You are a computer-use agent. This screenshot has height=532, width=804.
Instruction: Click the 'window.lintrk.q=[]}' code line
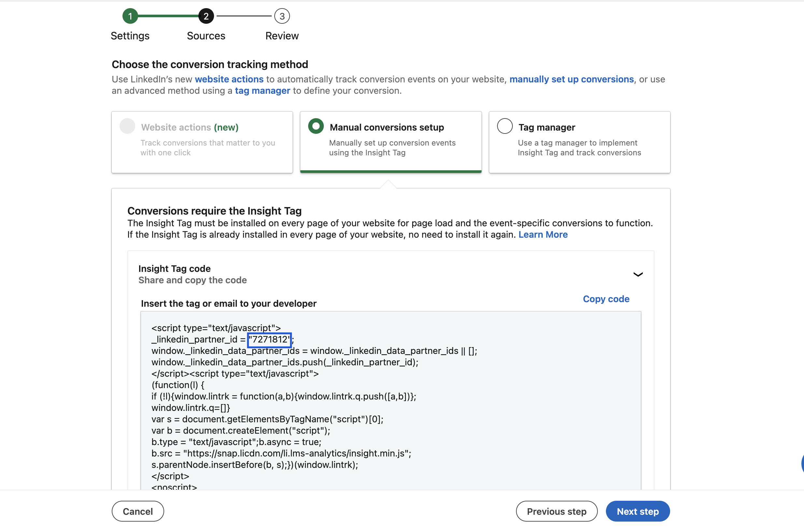pyautogui.click(x=191, y=408)
